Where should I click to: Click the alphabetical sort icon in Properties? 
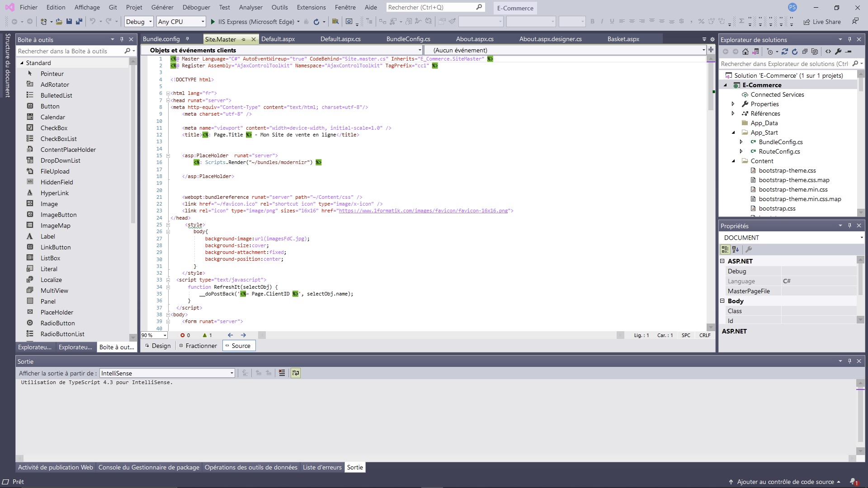(736, 249)
